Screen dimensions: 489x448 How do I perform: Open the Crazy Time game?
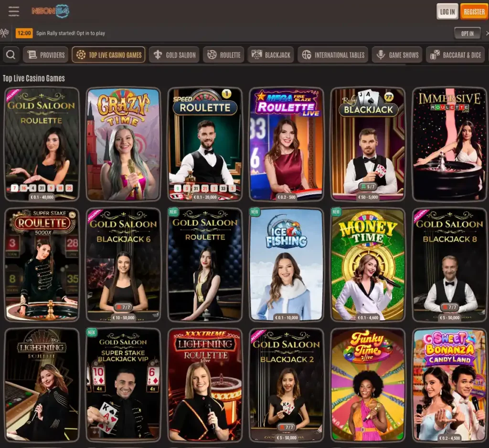(x=123, y=143)
